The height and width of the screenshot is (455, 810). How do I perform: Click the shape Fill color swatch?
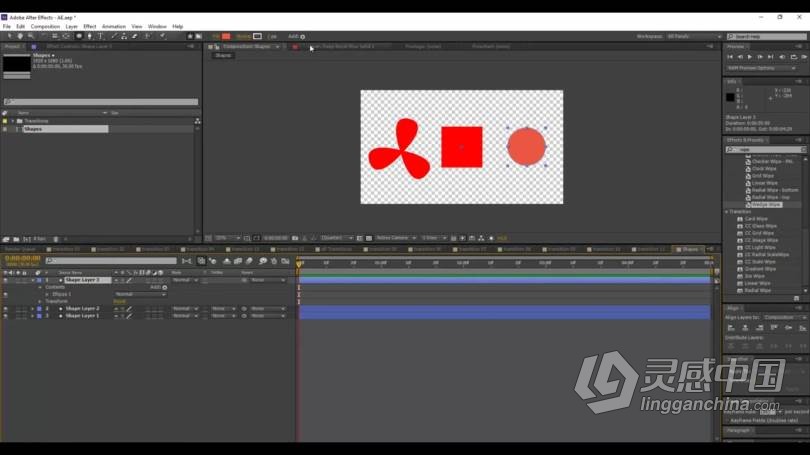[x=227, y=36]
